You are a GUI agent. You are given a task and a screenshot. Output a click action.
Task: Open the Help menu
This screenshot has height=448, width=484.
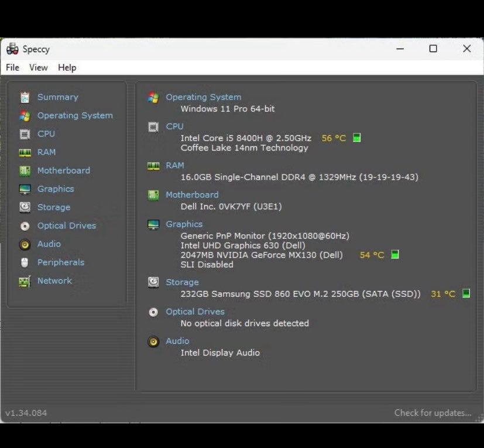67,67
